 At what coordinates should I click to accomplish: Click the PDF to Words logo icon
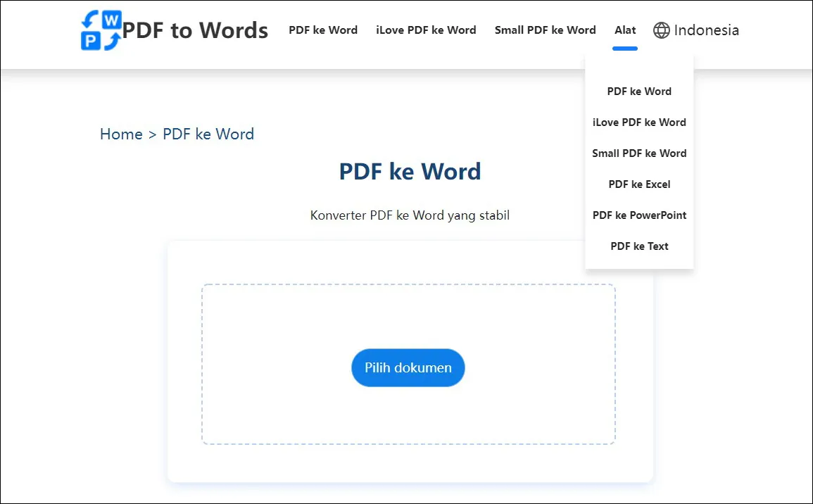100,30
